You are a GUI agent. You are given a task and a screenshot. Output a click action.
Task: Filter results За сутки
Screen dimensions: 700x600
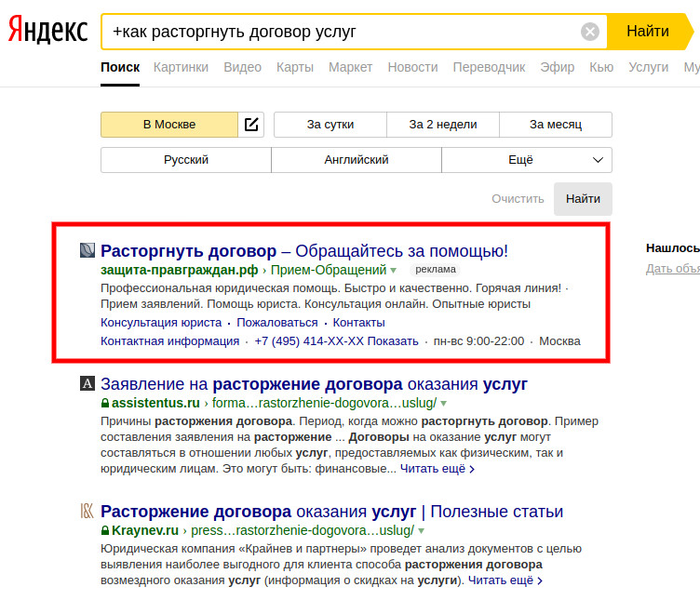[330, 125]
